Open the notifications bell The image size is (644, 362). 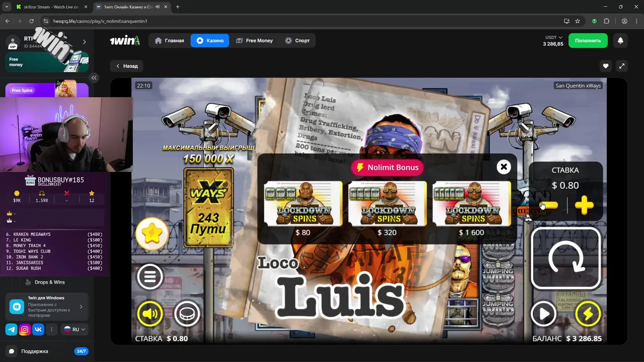[x=620, y=41]
